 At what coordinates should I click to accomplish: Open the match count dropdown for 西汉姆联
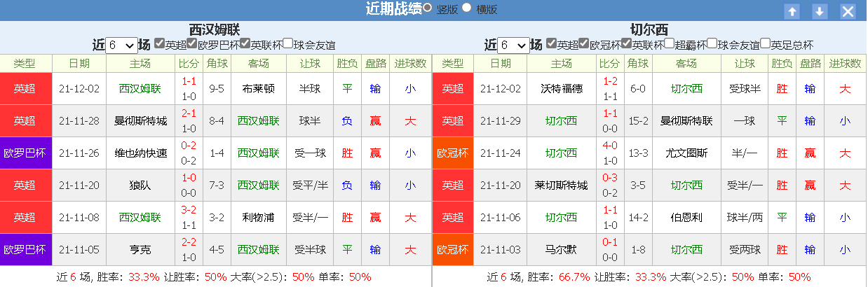coord(122,45)
